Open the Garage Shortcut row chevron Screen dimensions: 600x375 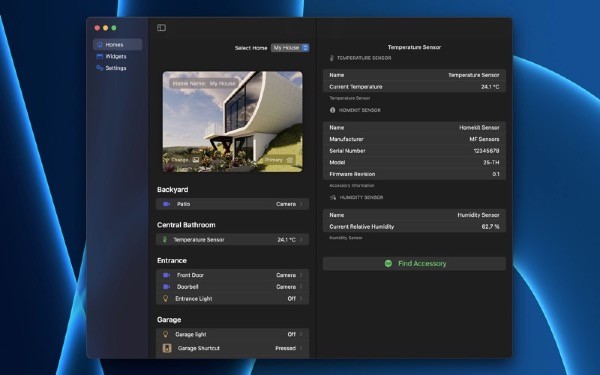[x=301, y=348]
